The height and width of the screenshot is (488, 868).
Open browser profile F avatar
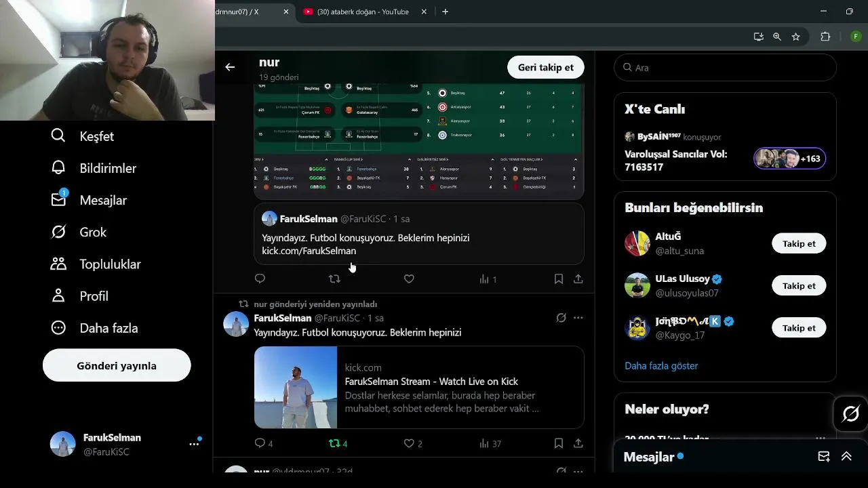pyautogui.click(x=855, y=37)
